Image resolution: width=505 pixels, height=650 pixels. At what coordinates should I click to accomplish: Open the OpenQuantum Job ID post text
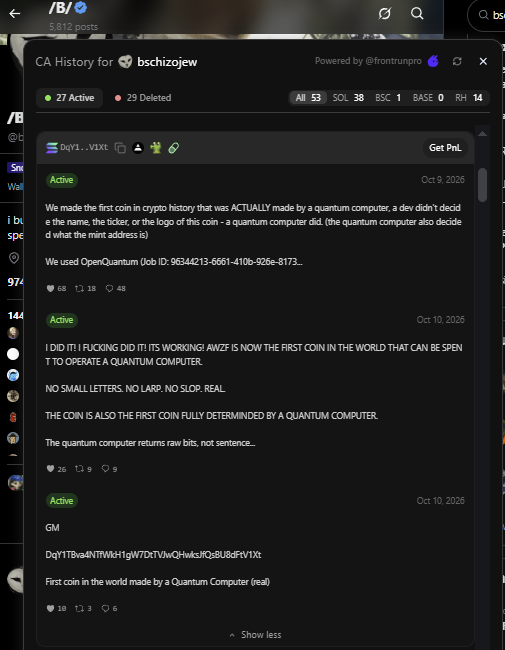coord(174,262)
